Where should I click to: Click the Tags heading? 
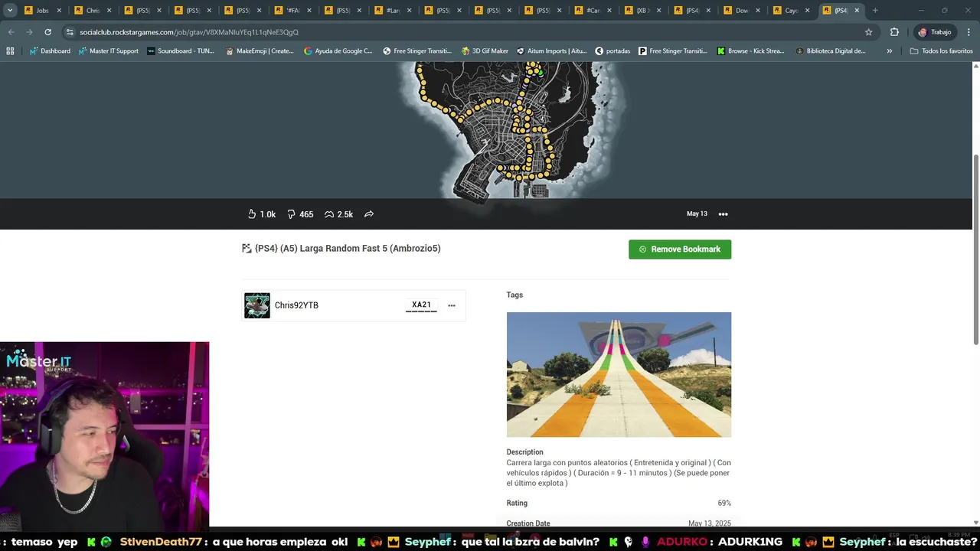(514, 295)
